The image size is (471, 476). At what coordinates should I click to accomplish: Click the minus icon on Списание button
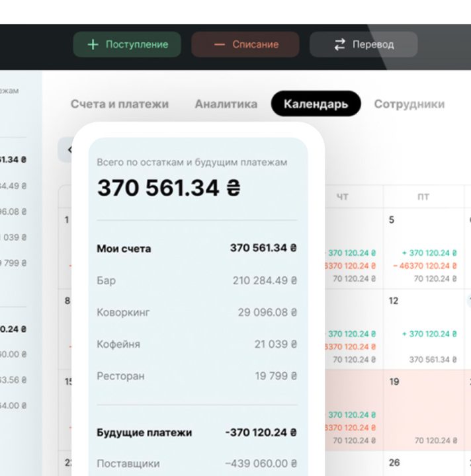(219, 45)
